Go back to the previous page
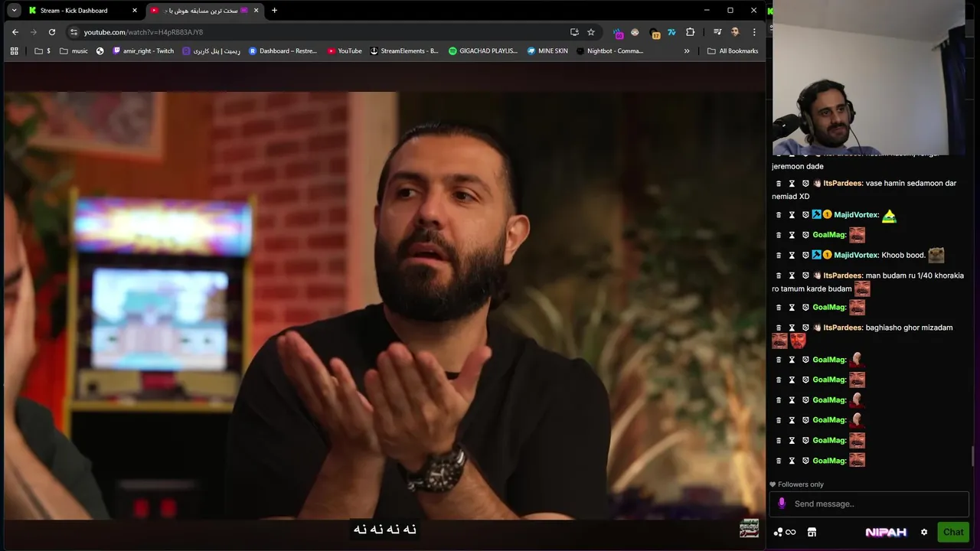Viewport: 980px width, 551px height. coord(15,32)
